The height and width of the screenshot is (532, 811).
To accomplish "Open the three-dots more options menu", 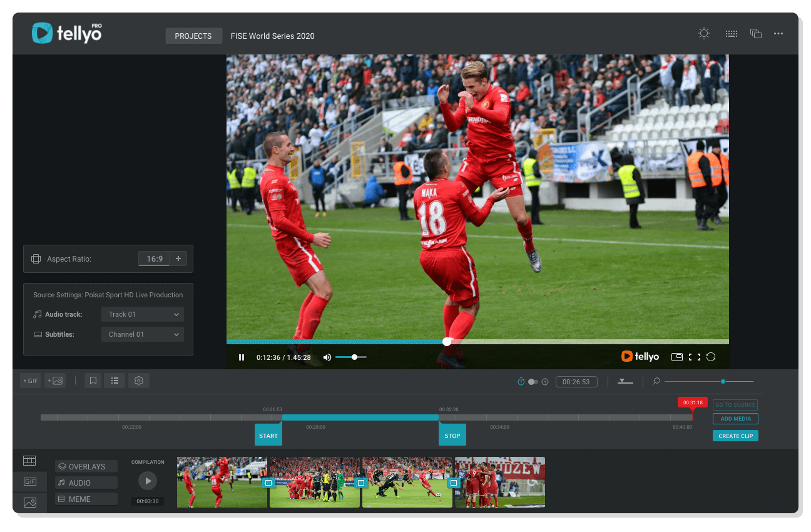I will (778, 34).
